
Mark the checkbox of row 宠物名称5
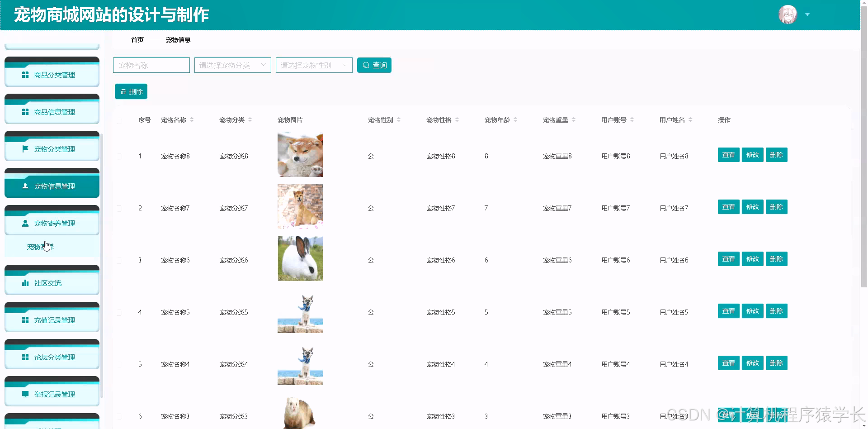point(119,313)
